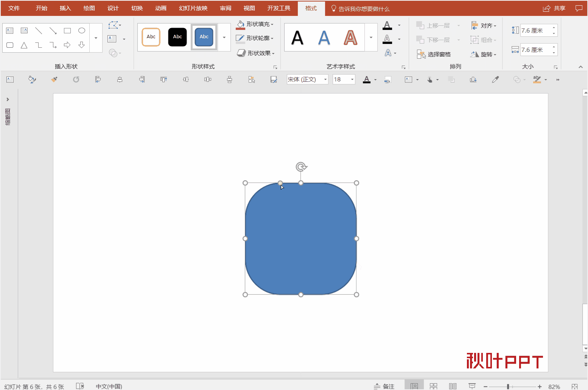This screenshot has height=390, width=588.
Task: Click the format painter brush icon
Action: [x=54, y=80]
